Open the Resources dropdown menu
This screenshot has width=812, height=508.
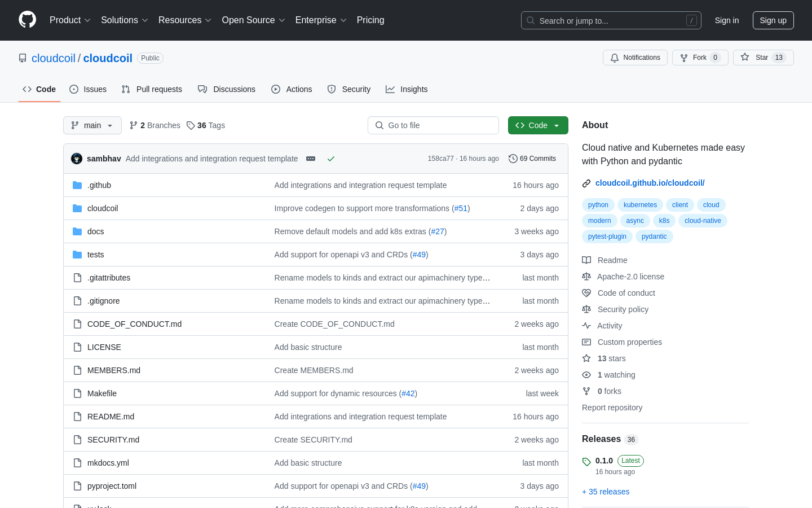[185, 20]
